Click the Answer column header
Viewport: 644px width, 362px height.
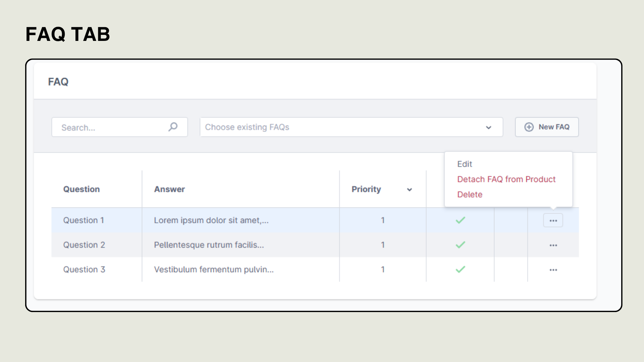point(169,189)
